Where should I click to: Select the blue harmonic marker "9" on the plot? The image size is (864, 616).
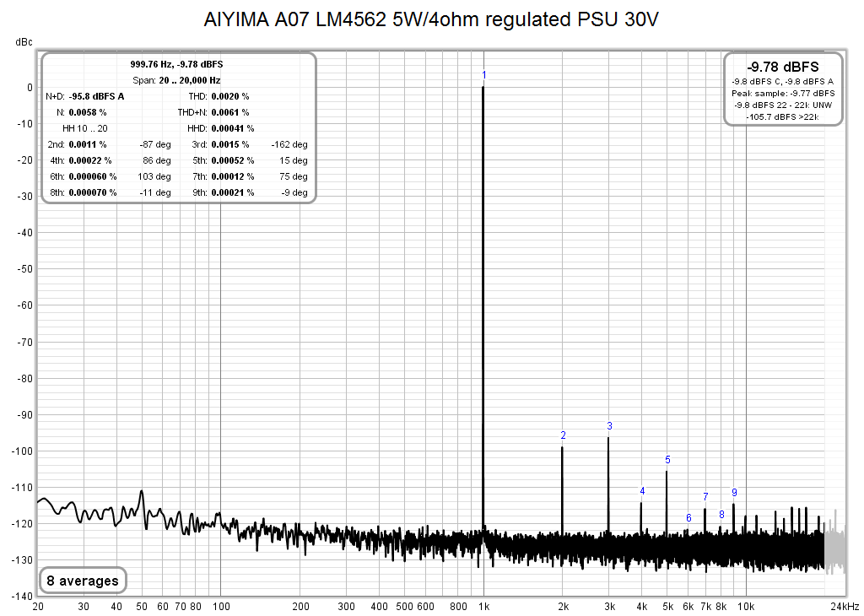tap(735, 493)
